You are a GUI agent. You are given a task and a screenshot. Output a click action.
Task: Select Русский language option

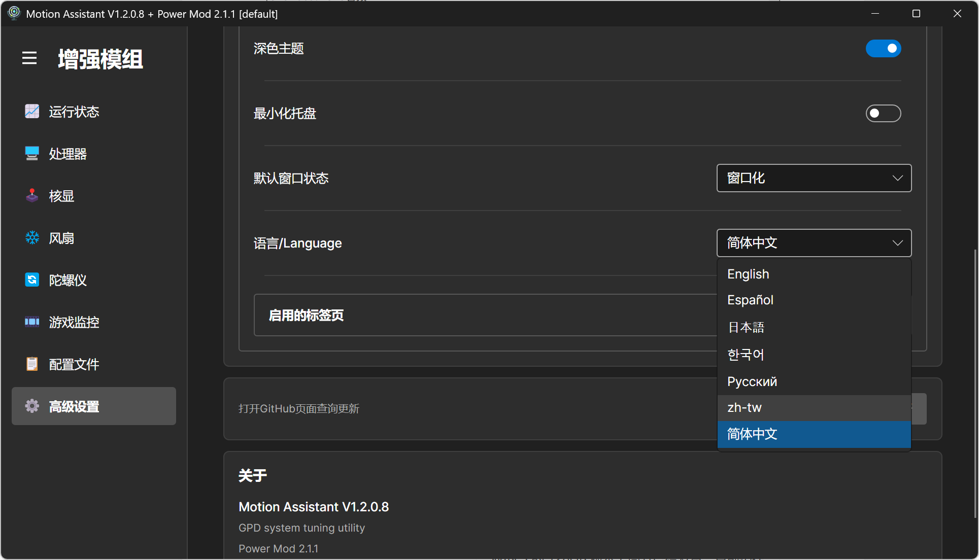click(752, 381)
